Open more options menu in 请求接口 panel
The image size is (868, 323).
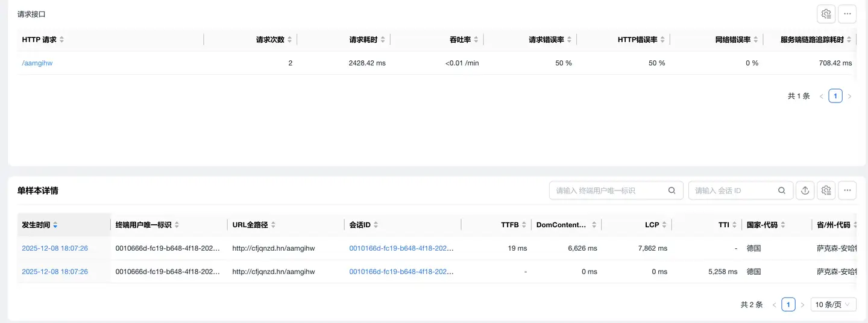point(847,14)
